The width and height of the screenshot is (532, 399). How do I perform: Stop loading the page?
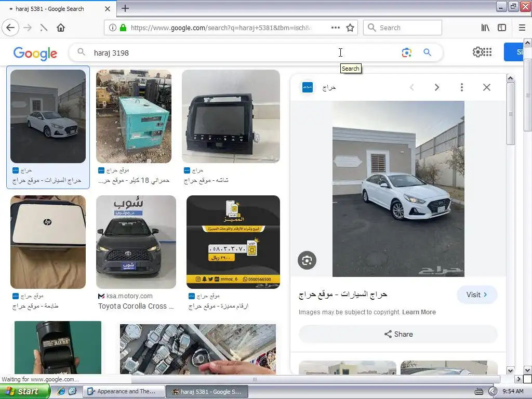(44, 28)
